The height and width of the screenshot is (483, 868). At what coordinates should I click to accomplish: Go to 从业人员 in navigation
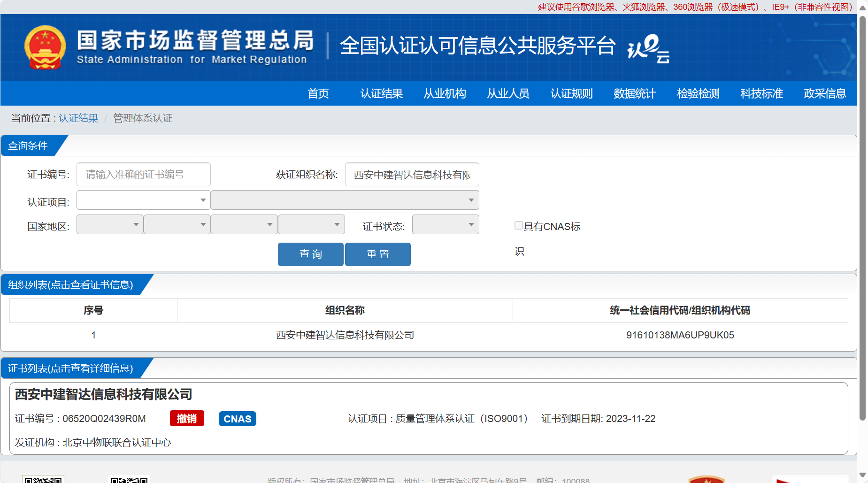[508, 93]
